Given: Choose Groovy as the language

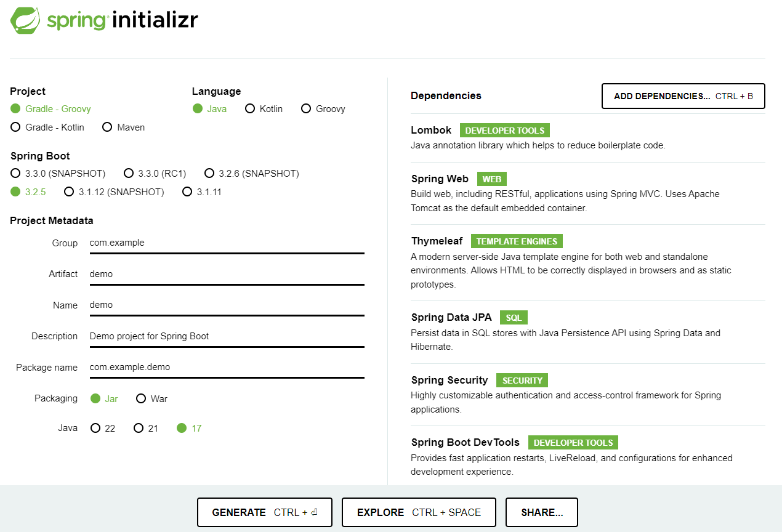Looking at the screenshot, I should tap(323, 109).
